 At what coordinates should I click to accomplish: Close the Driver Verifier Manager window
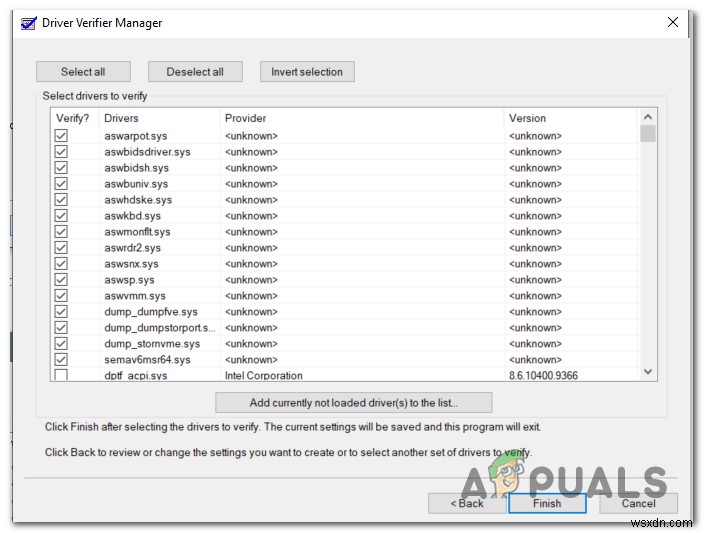click(673, 22)
